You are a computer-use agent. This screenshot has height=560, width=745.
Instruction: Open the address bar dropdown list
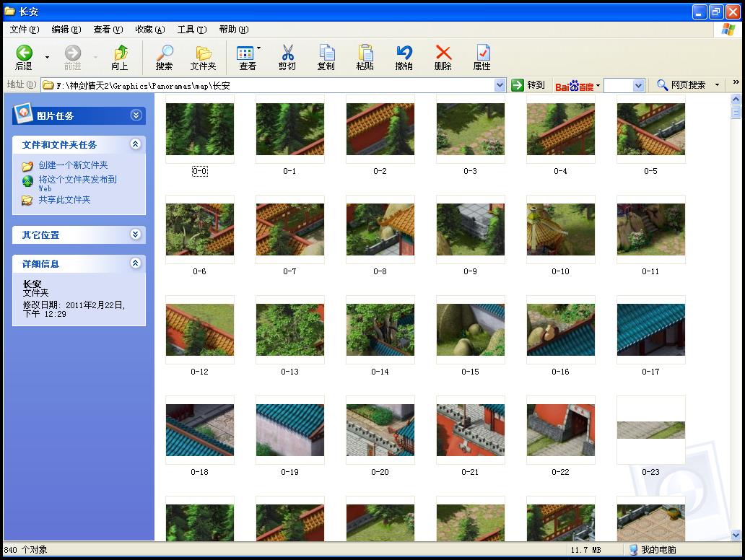(x=500, y=85)
